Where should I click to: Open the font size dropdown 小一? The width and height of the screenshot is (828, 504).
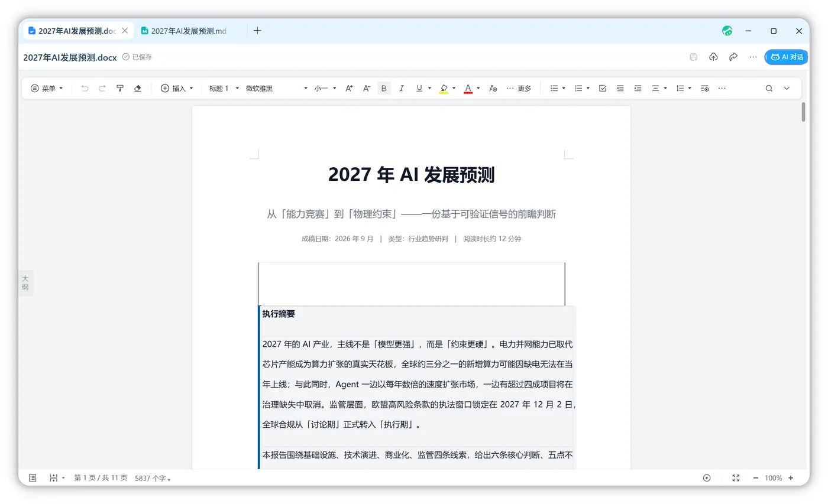(x=325, y=88)
